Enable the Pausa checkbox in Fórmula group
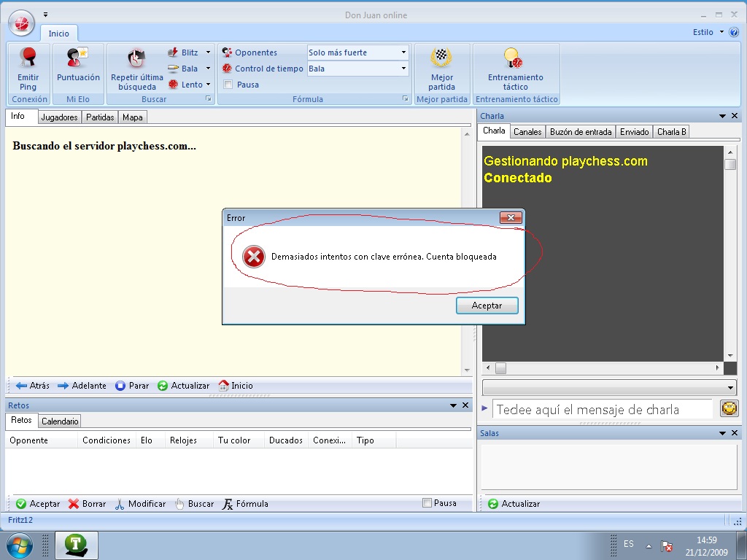Image resolution: width=747 pixels, height=560 pixels. pyautogui.click(x=228, y=85)
